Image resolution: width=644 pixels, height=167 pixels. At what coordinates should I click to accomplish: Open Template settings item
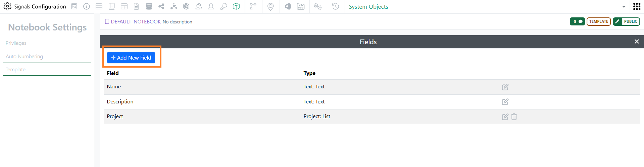pos(15,70)
